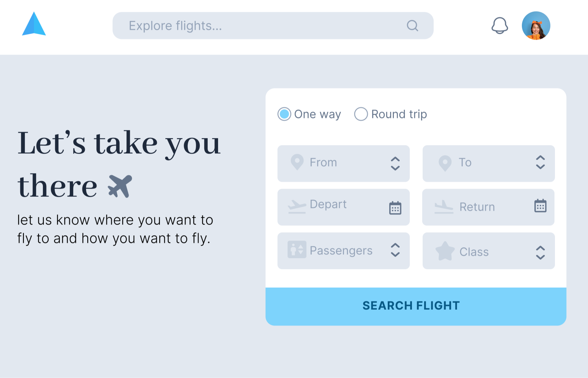Image resolution: width=588 pixels, height=378 pixels.
Task: Select the Round trip option
Action: pyautogui.click(x=361, y=114)
